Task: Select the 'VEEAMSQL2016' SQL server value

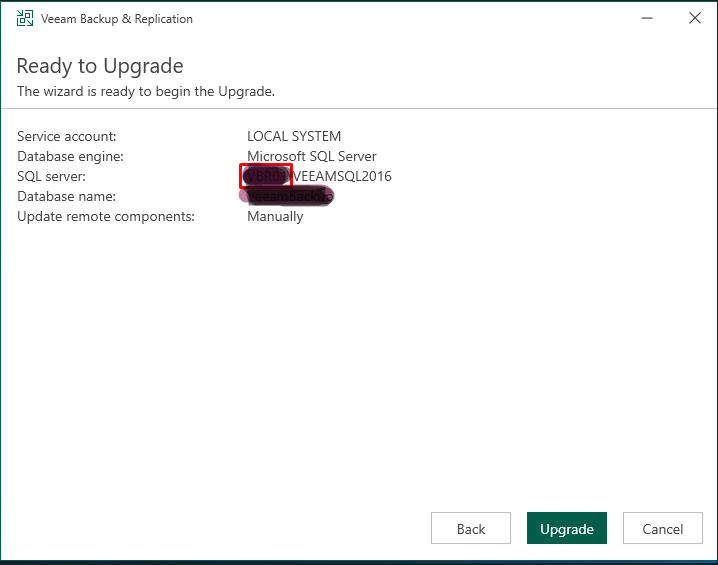Action: 342,176
